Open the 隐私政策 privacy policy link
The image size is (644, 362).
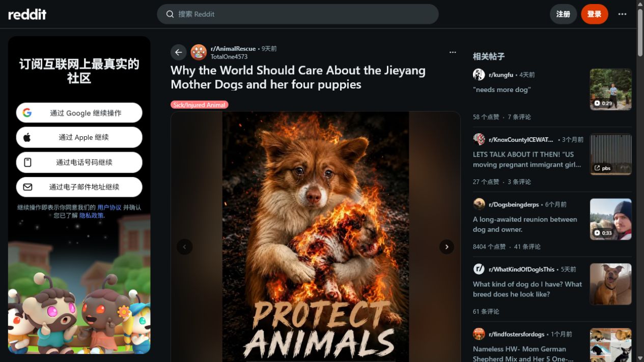[x=91, y=216]
